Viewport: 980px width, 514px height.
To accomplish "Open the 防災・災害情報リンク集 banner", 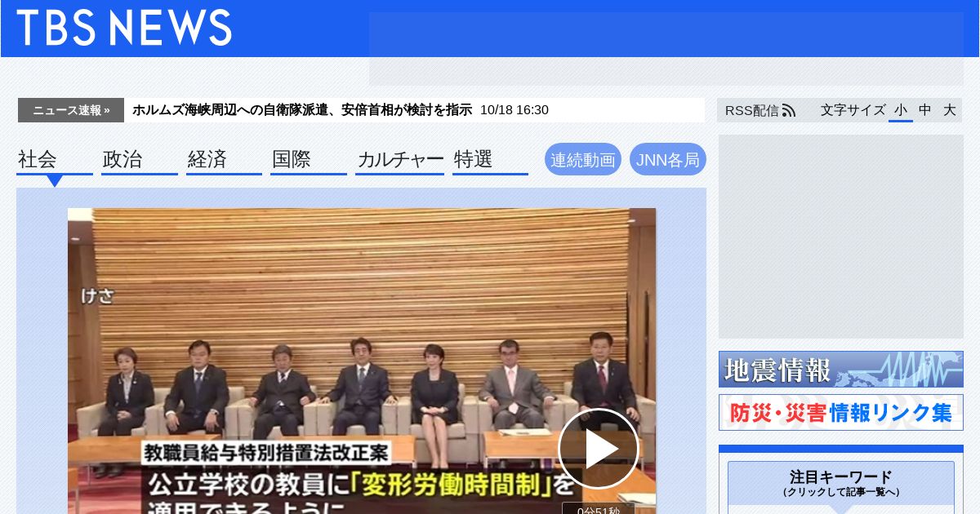I will 841,413.
